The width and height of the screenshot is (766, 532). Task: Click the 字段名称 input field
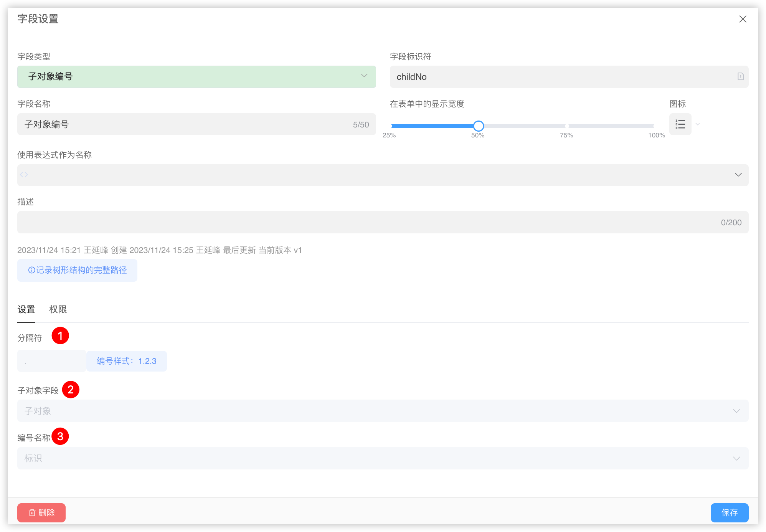[x=184, y=124]
